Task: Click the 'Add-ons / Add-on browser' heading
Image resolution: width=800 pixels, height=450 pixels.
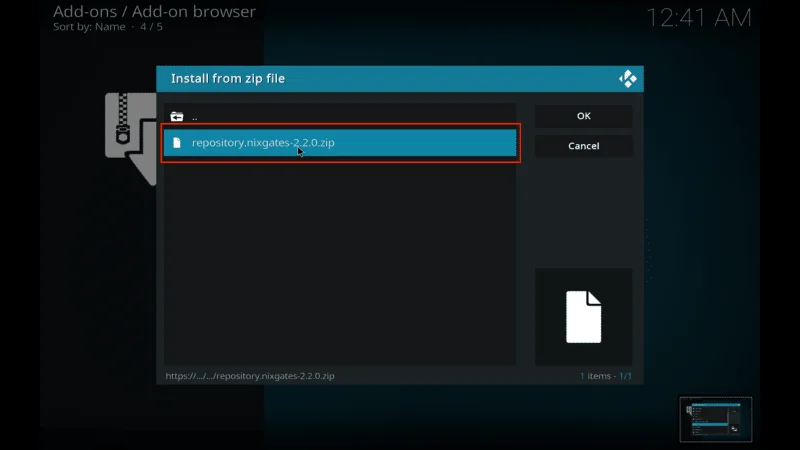Action: [154, 12]
